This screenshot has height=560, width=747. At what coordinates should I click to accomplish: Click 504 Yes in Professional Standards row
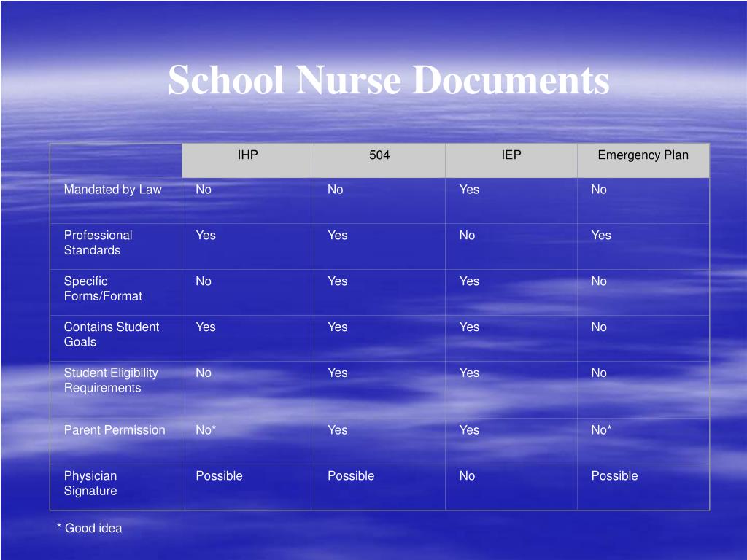(x=337, y=236)
